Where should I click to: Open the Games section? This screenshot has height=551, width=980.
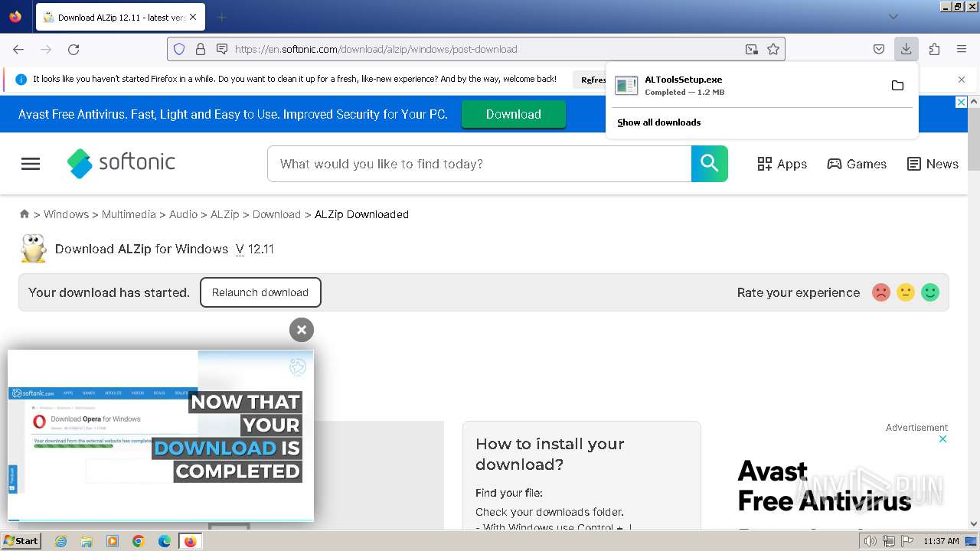857,164
